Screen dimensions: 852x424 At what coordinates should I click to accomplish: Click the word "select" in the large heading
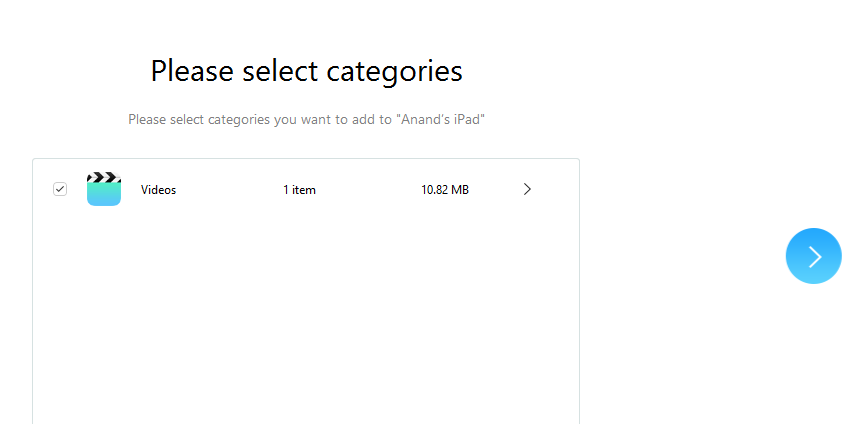(280, 72)
